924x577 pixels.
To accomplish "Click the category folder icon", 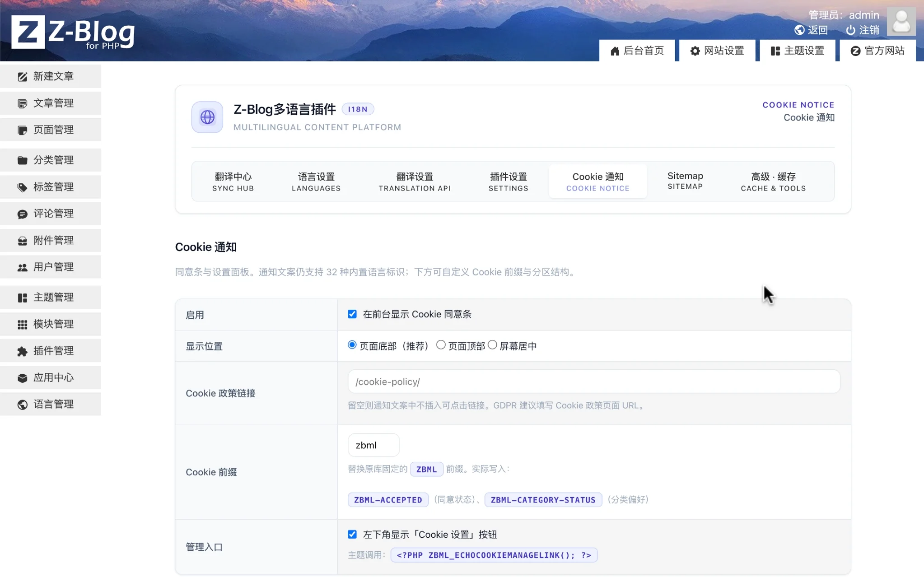I will click(22, 160).
